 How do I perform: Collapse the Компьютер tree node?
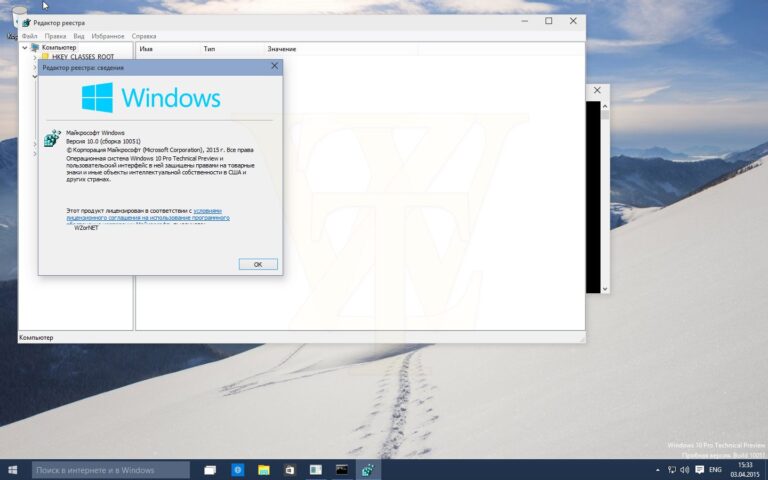25,47
